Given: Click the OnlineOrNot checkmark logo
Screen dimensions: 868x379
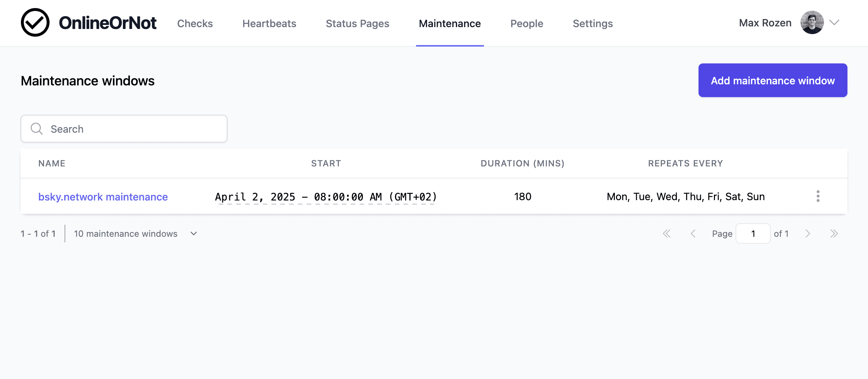Looking at the screenshot, I should point(35,22).
